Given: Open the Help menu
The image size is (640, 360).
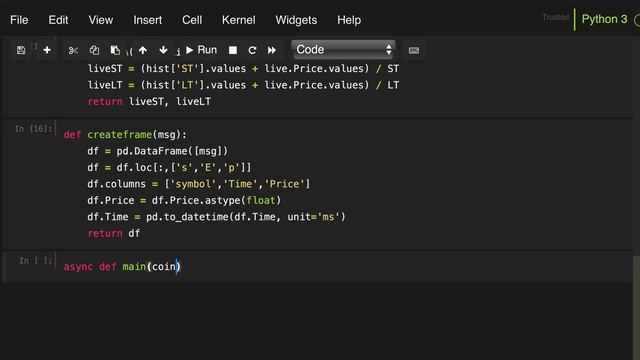Looking at the screenshot, I should click(x=349, y=20).
